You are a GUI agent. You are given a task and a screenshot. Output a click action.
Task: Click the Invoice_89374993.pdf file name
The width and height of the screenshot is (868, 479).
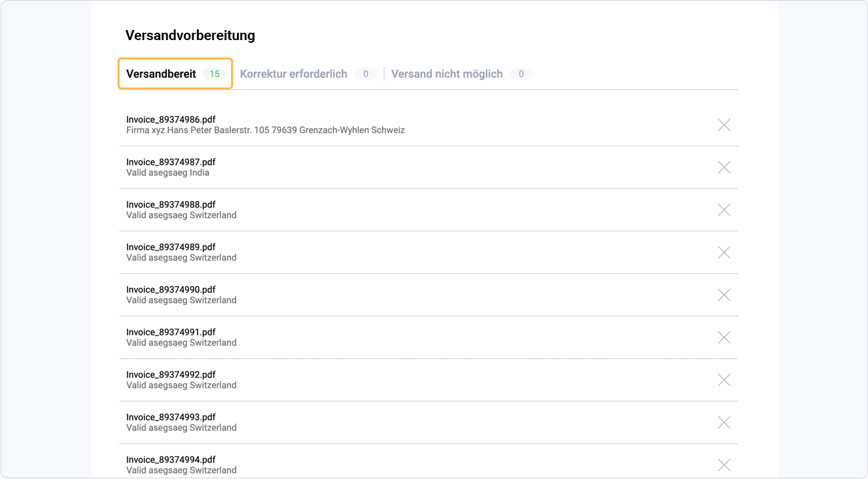click(171, 417)
